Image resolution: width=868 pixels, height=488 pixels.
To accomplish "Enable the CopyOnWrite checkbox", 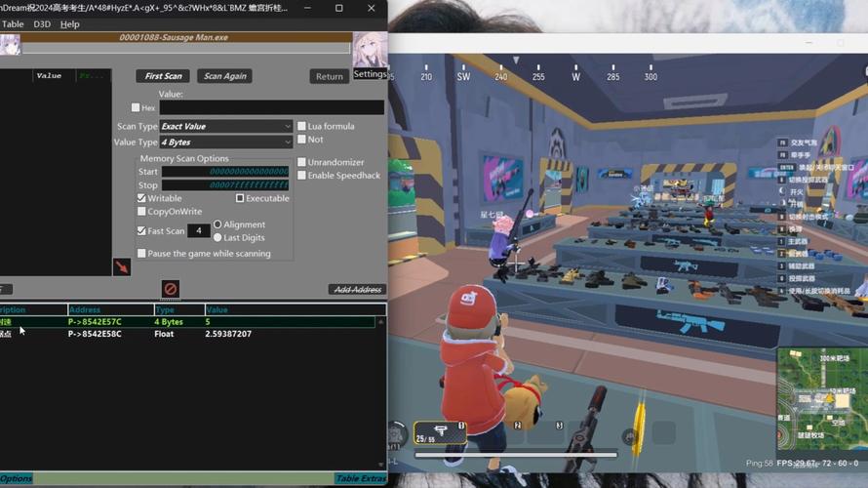I will 141,212.
